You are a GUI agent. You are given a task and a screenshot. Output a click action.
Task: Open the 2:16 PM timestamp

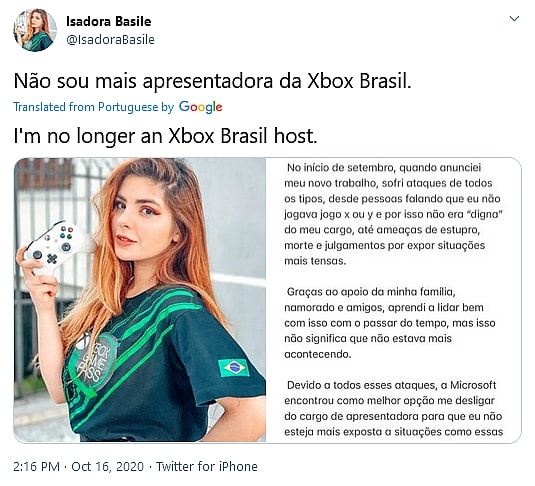(x=37, y=466)
